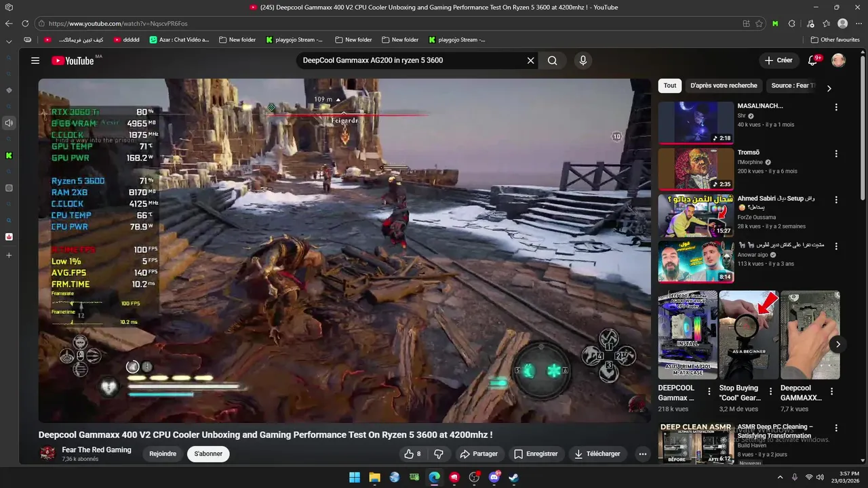The width and height of the screenshot is (868, 488).
Task: Toggle the sidebar tab audio speaker icon
Action: coord(9,123)
